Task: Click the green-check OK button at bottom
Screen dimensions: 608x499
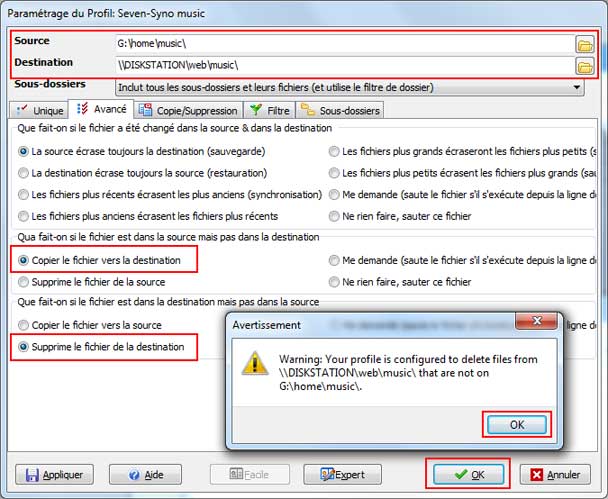Action: click(468, 475)
